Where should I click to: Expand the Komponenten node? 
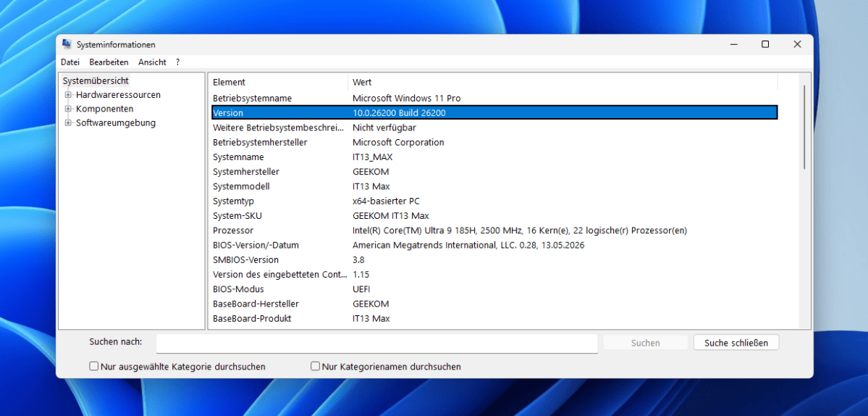[x=69, y=109]
